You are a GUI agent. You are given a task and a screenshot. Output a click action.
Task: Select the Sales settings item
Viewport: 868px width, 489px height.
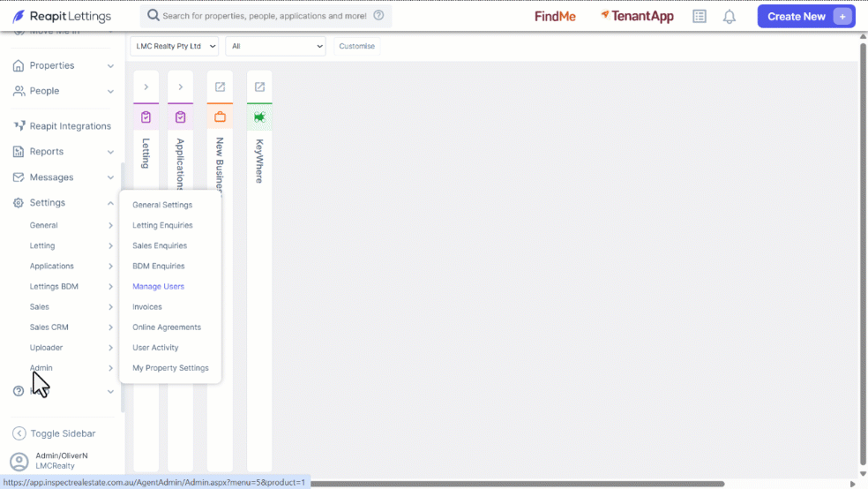(40, 307)
